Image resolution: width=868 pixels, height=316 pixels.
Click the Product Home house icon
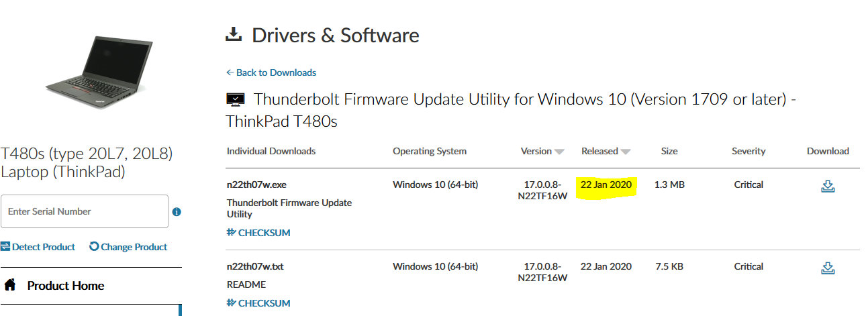[10, 285]
